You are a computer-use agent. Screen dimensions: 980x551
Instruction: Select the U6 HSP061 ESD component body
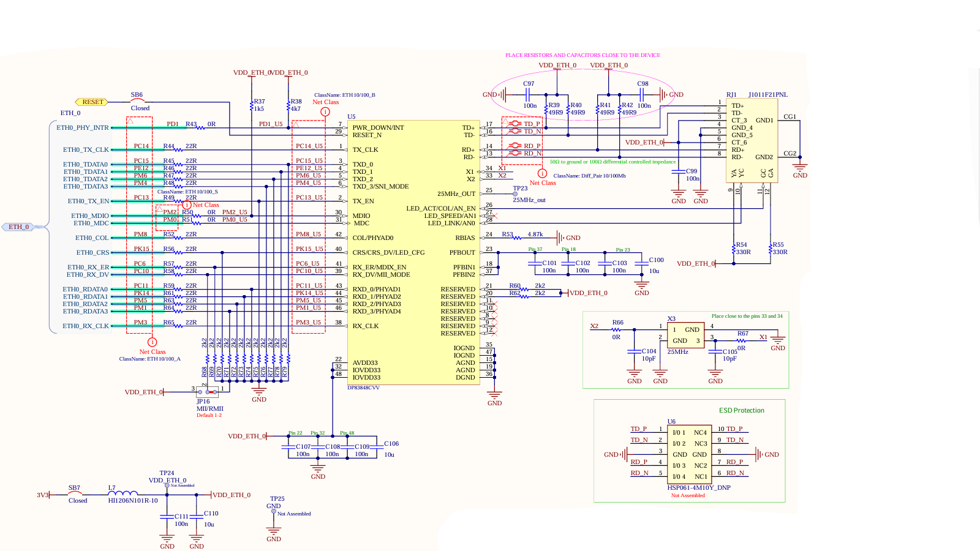pyautogui.click(x=690, y=454)
